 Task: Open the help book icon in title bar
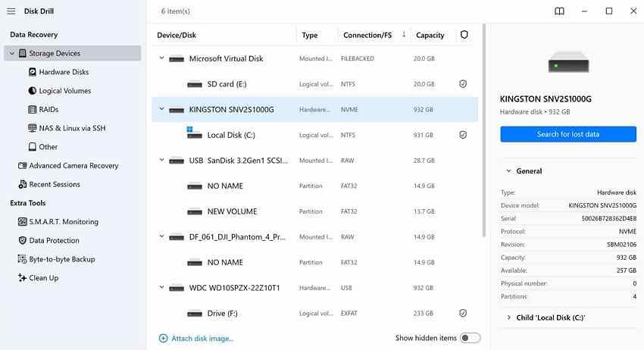(x=559, y=11)
